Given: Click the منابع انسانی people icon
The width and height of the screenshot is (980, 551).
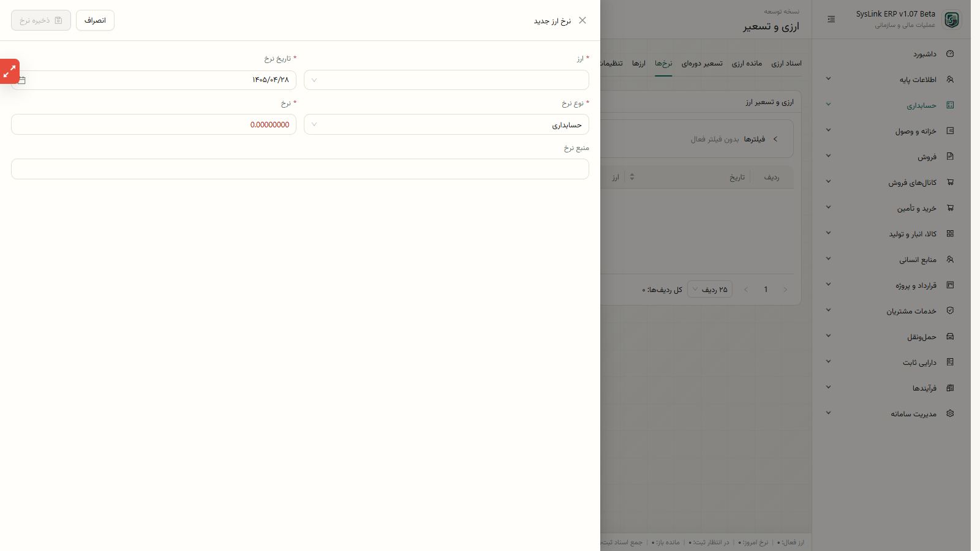Looking at the screenshot, I should [x=950, y=260].
